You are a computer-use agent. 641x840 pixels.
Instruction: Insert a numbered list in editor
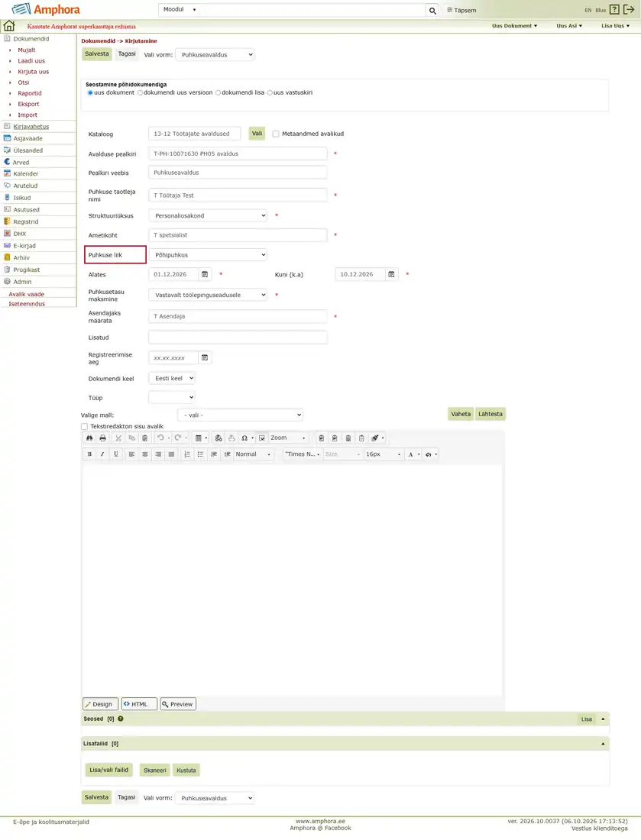pos(187,454)
